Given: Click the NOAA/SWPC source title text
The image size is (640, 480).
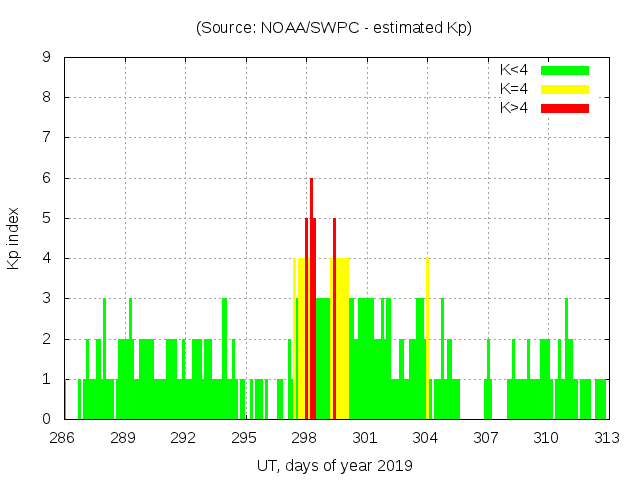Looking at the screenshot, I should 334,28.
